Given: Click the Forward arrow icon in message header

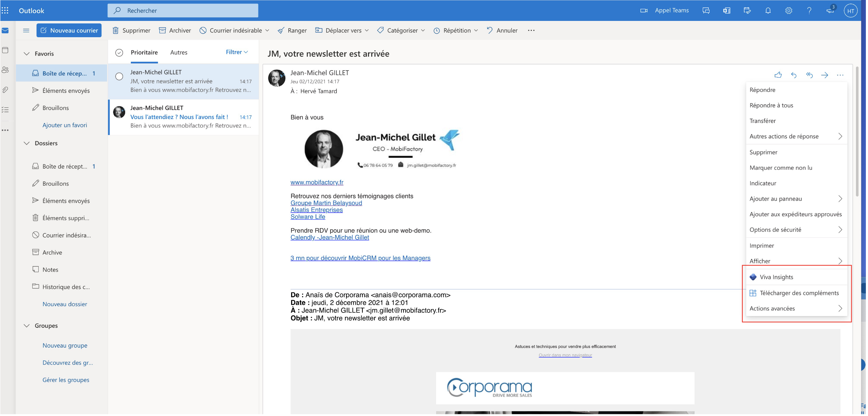Looking at the screenshot, I should click(825, 75).
